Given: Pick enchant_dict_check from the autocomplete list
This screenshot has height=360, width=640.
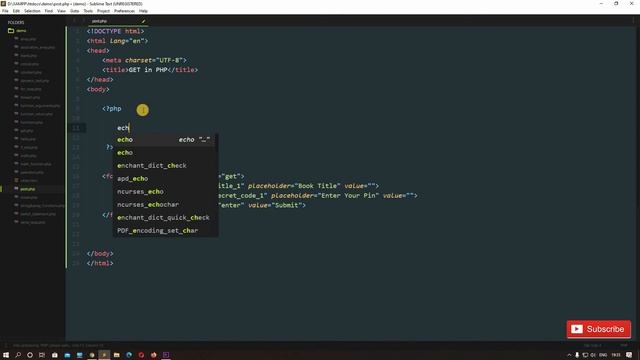Looking at the screenshot, I should [x=165, y=166].
